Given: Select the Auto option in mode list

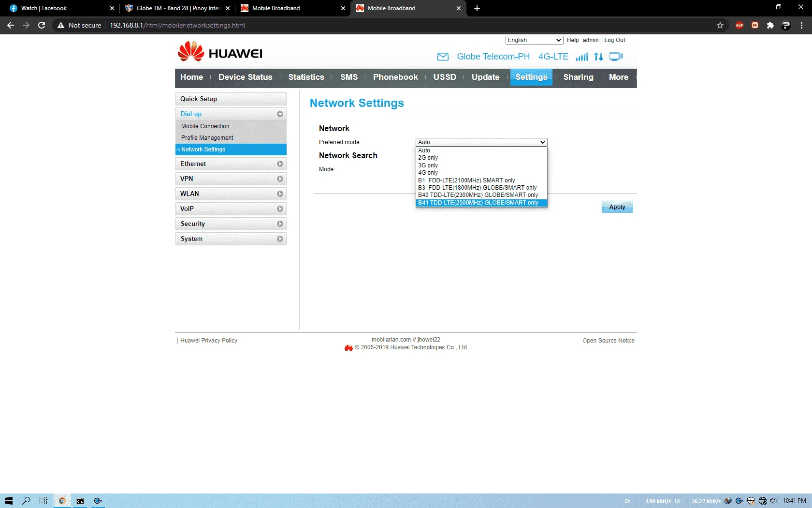Looking at the screenshot, I should [x=481, y=150].
